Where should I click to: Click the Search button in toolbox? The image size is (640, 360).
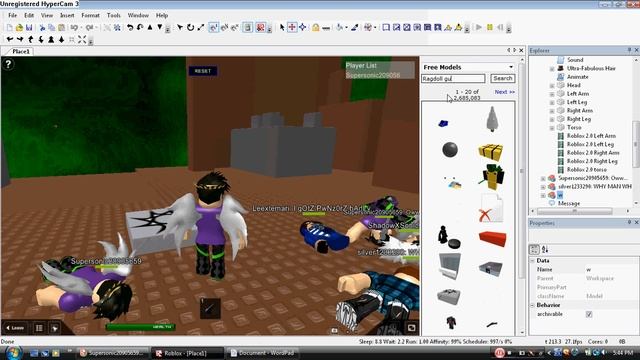pyautogui.click(x=502, y=78)
